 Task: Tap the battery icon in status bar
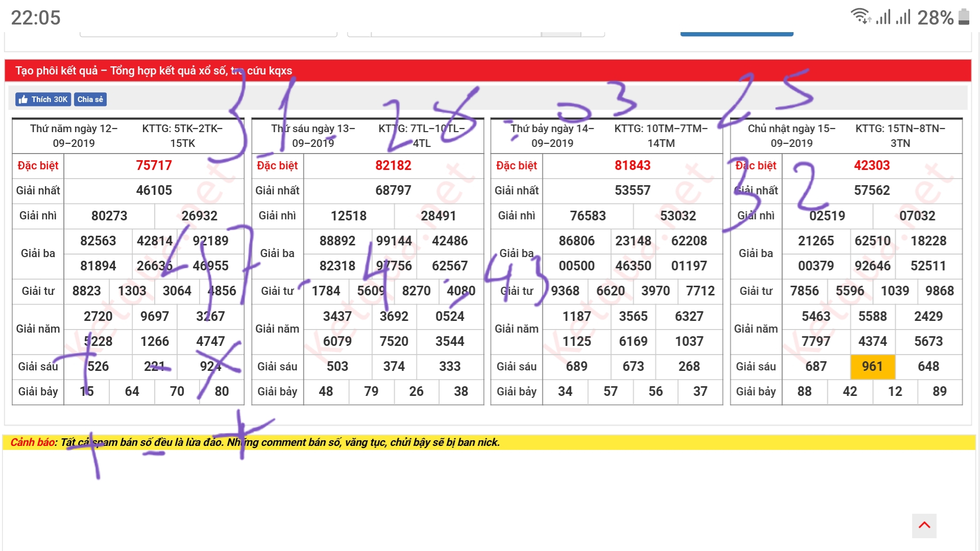964,16
